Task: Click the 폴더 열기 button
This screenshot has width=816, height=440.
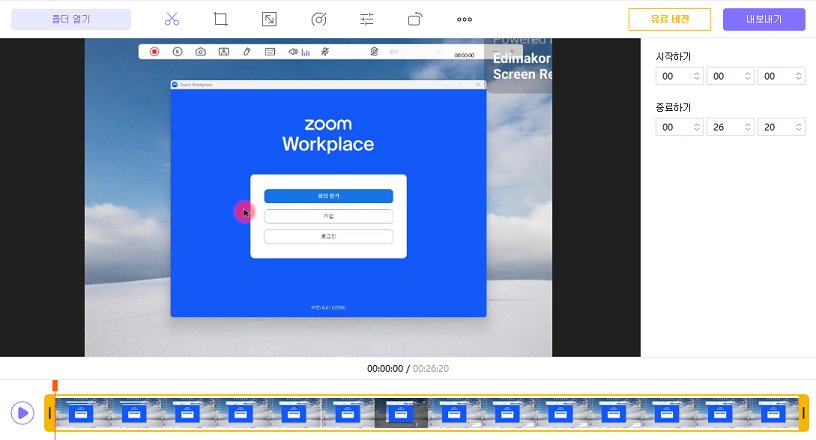Action: pos(71,19)
